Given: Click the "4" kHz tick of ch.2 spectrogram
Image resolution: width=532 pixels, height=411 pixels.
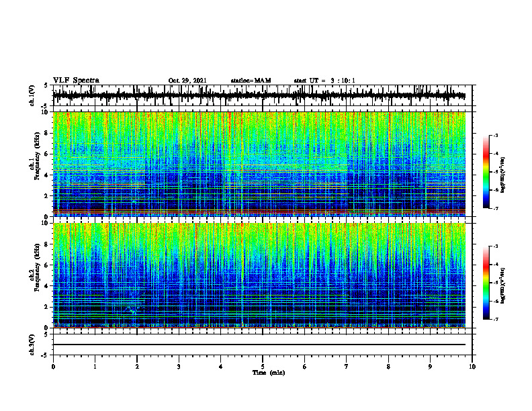Looking at the screenshot, I should [x=46, y=286].
